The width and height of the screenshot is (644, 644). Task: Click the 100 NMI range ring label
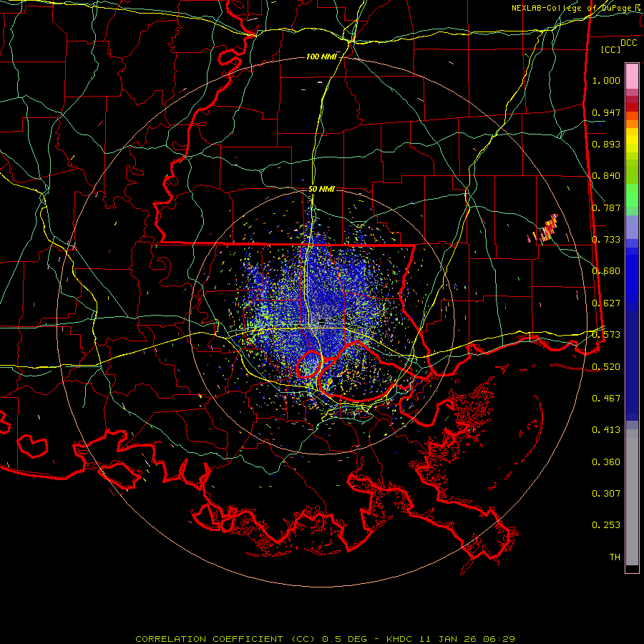tap(321, 57)
